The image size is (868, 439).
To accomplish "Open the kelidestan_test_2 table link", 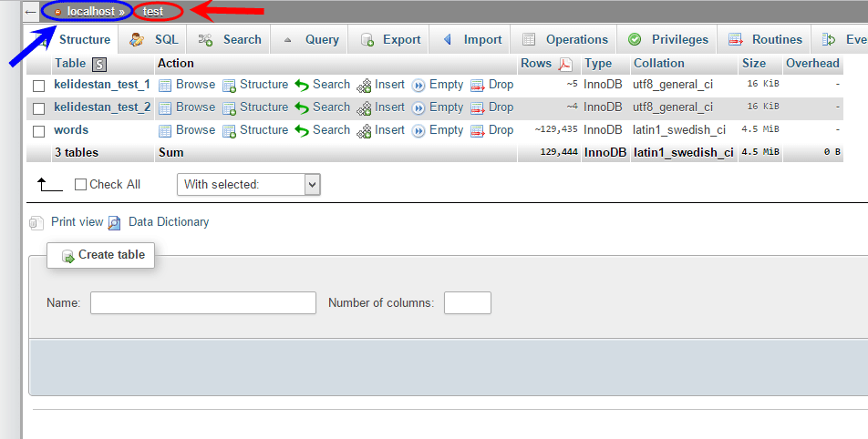I will pos(102,107).
